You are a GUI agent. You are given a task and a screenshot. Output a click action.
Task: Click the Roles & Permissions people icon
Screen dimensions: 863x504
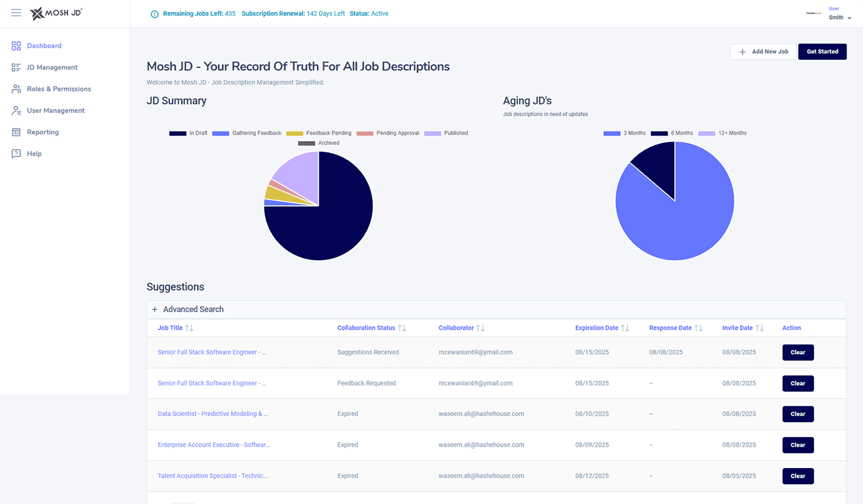(x=15, y=88)
